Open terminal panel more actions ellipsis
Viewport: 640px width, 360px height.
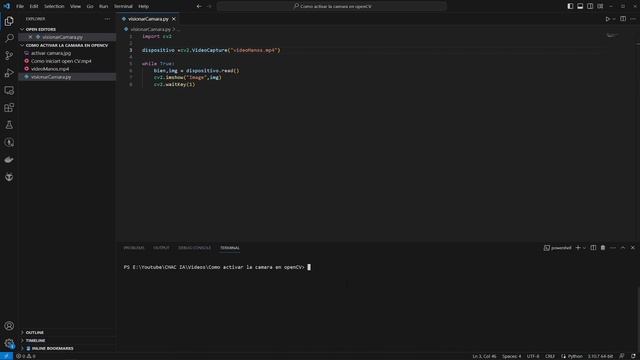(613, 248)
